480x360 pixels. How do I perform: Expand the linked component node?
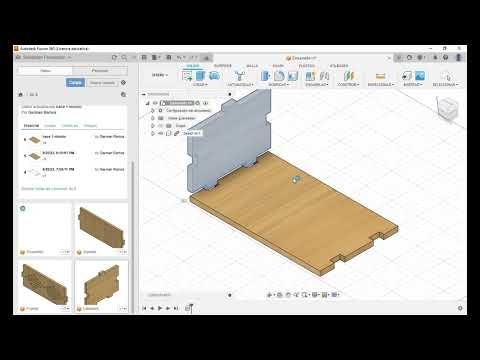[153, 133]
